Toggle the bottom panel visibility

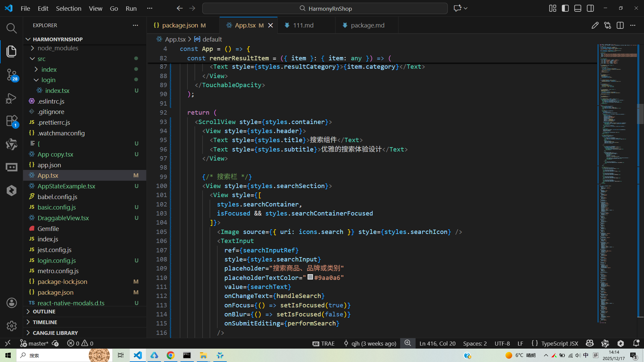tap(578, 8)
